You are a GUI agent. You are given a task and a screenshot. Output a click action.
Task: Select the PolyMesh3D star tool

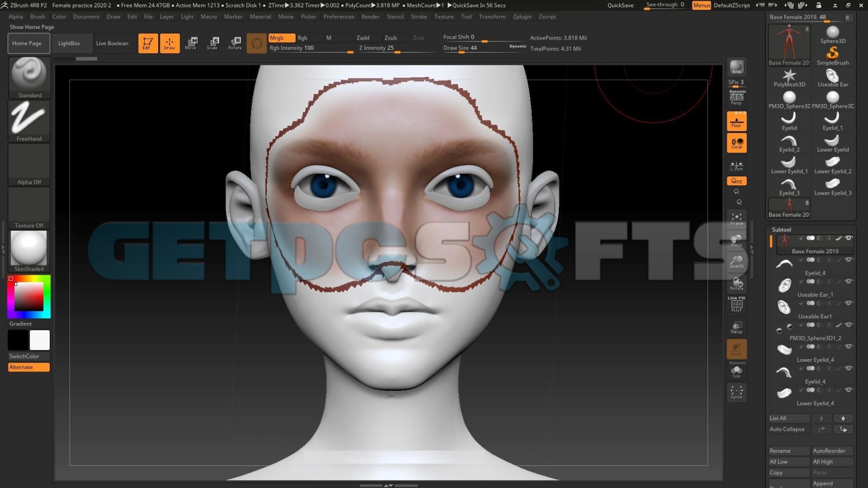[789, 78]
